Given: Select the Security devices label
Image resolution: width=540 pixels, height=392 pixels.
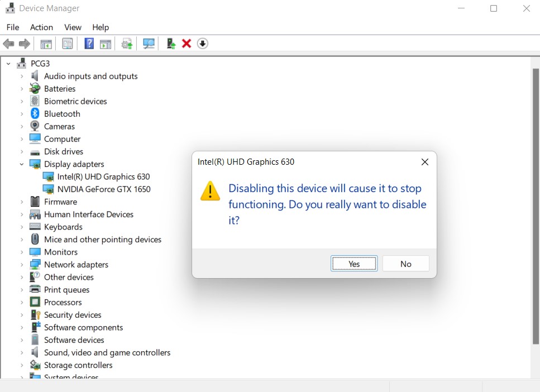Looking at the screenshot, I should pyautogui.click(x=73, y=315).
